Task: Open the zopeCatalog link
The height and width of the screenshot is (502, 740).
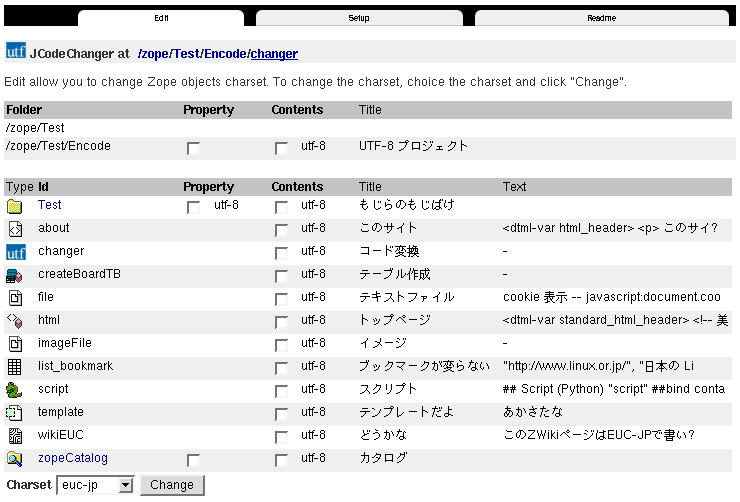Action: tap(72, 458)
